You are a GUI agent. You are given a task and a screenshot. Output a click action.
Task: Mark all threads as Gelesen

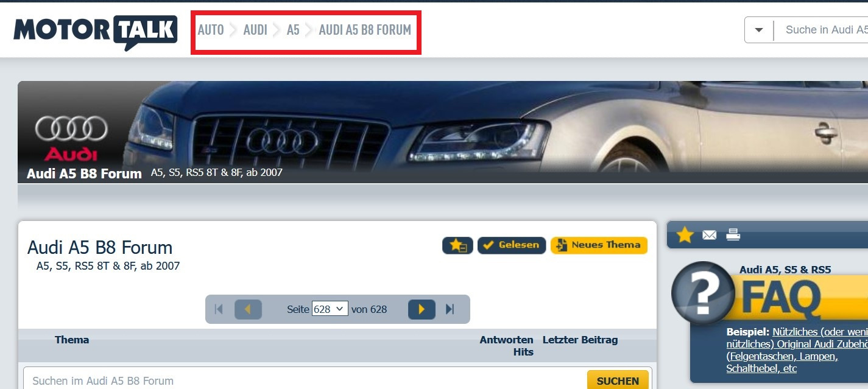[512, 245]
